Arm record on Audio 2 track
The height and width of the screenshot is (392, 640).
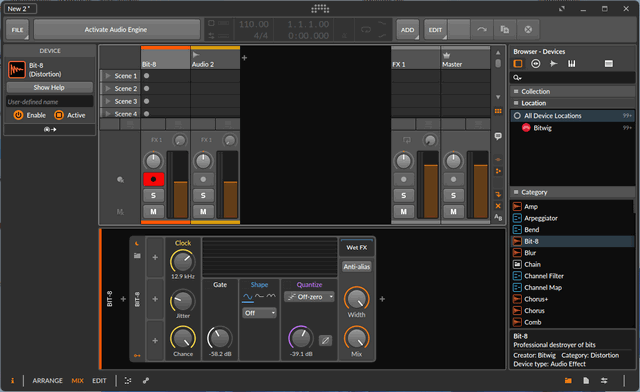click(x=203, y=179)
